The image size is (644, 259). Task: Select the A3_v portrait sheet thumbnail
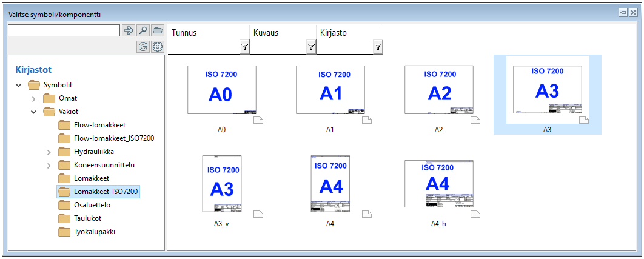[x=222, y=183]
